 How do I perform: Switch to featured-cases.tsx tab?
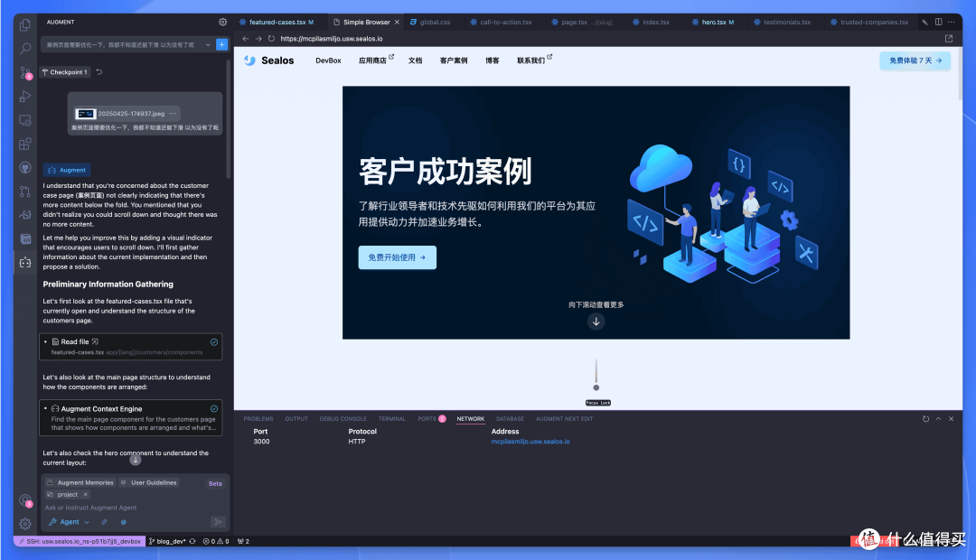tap(277, 22)
